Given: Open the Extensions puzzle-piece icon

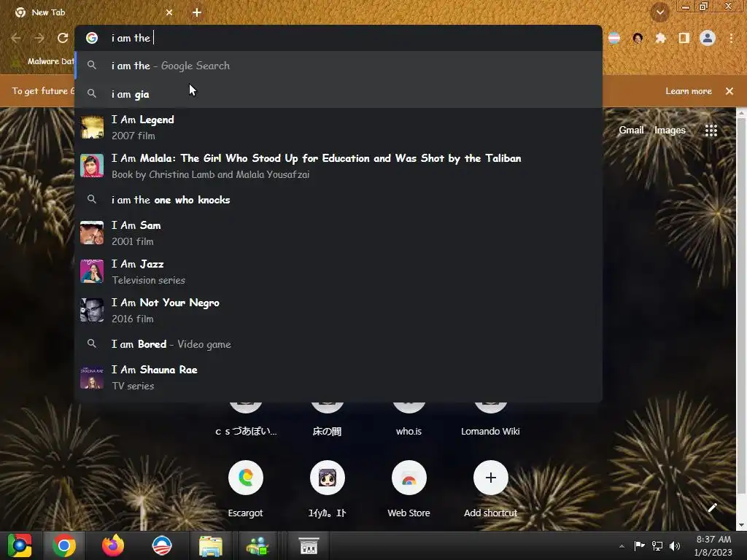Looking at the screenshot, I should coord(660,38).
